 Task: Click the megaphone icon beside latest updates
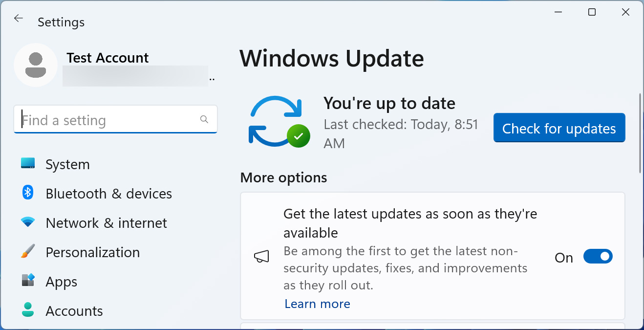tap(261, 257)
